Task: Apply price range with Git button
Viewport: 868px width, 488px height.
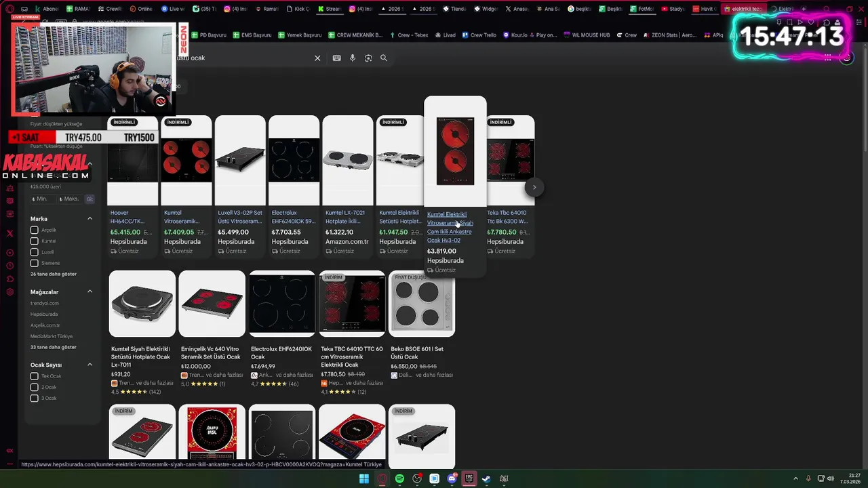Action: click(90, 199)
